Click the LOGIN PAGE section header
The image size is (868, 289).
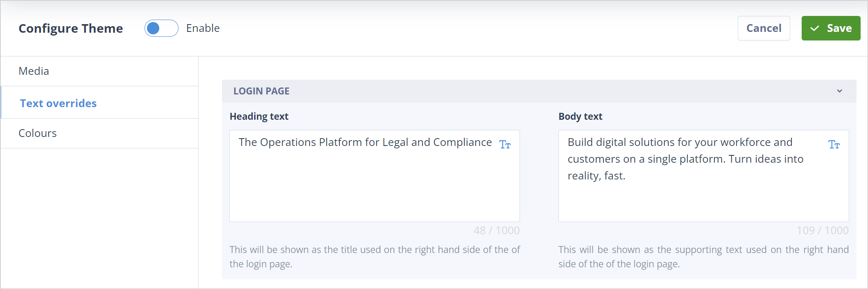539,91
